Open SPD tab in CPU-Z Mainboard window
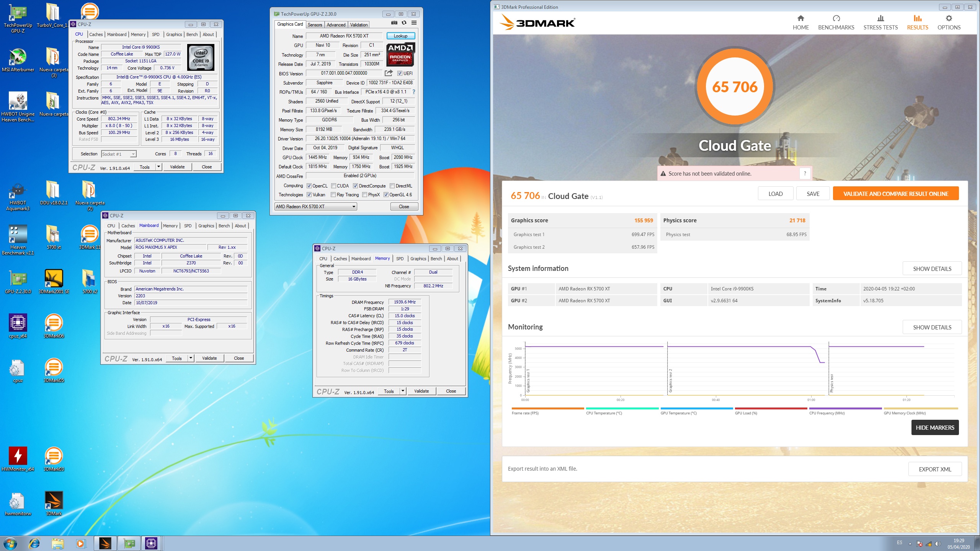This screenshot has height=551, width=980. [188, 226]
